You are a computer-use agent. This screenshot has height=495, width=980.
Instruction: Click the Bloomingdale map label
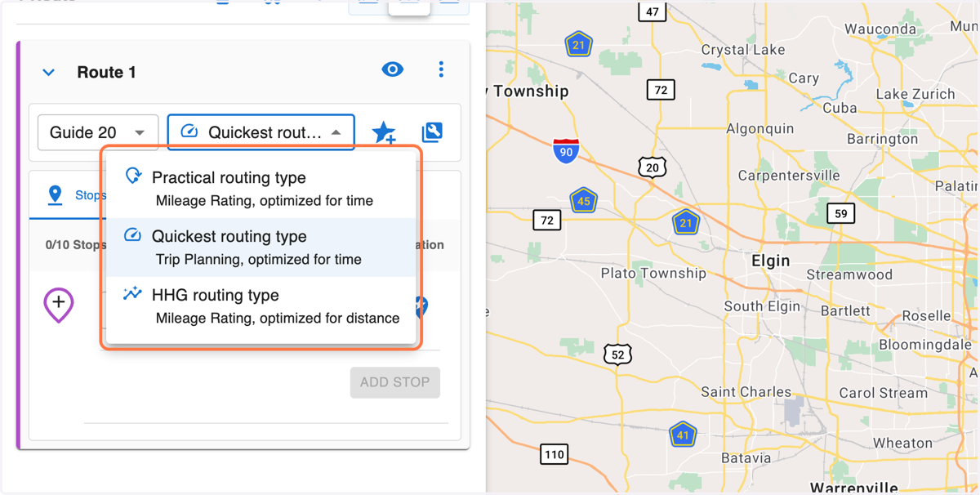pos(925,346)
